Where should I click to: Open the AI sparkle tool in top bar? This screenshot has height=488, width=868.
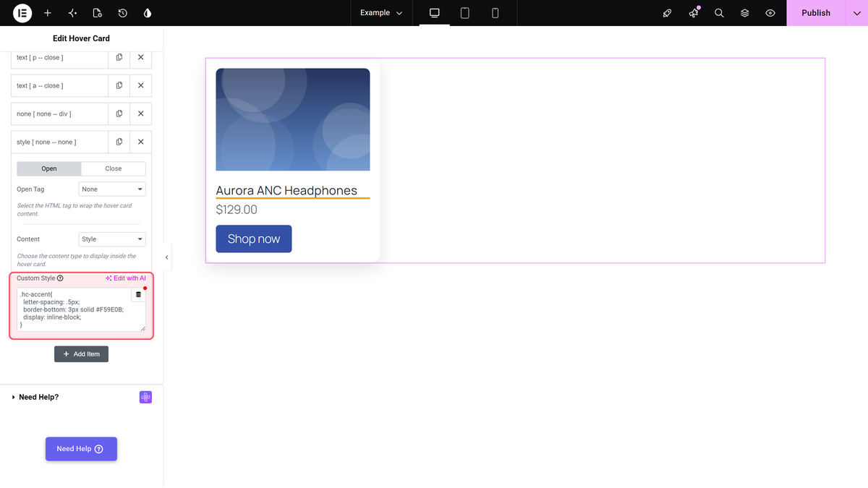click(72, 13)
